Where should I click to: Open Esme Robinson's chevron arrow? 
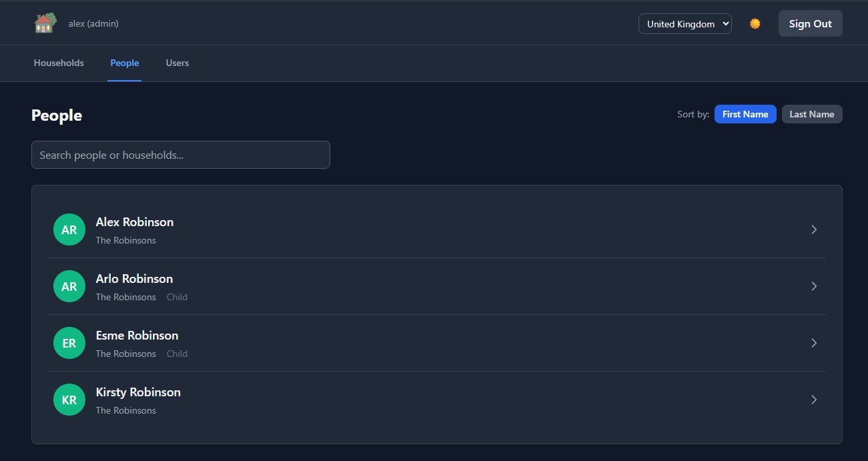pos(814,343)
